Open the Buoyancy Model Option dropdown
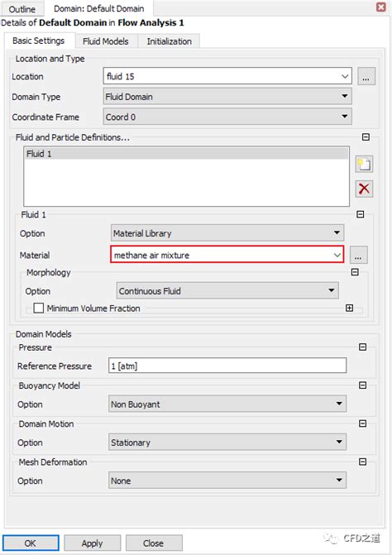Image resolution: width=392 pixels, height=555 pixels. (227, 404)
